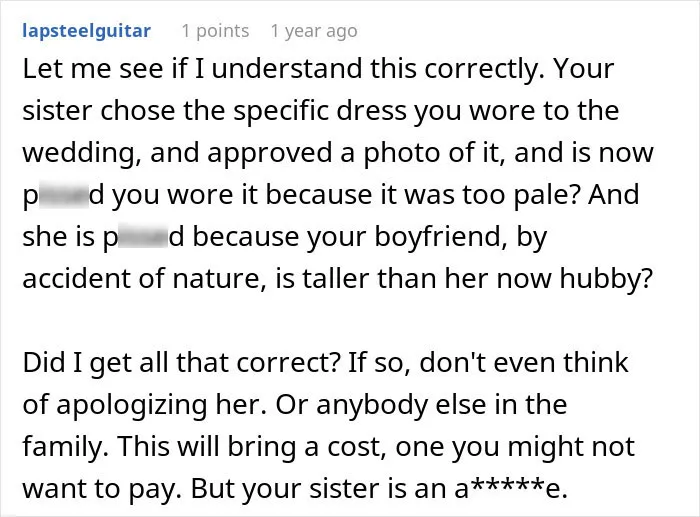700x517 pixels.
Task: Click the words "But your sister is an"
Action: (321, 488)
